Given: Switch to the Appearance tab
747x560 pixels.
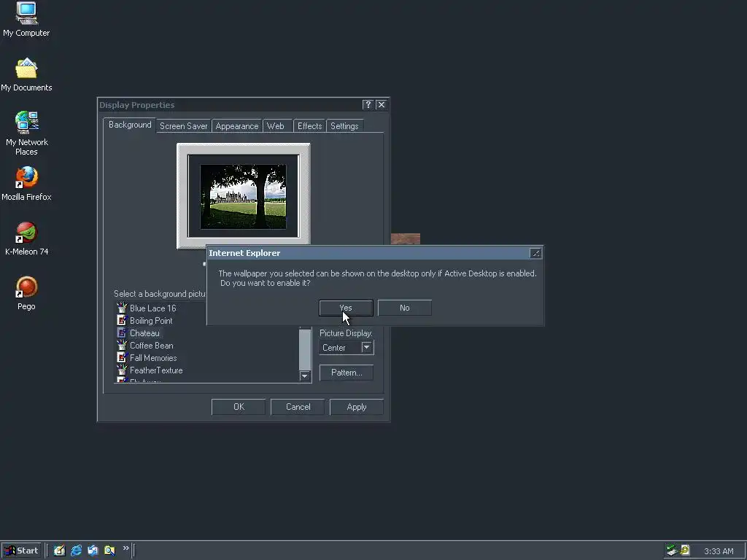Looking at the screenshot, I should [x=237, y=126].
